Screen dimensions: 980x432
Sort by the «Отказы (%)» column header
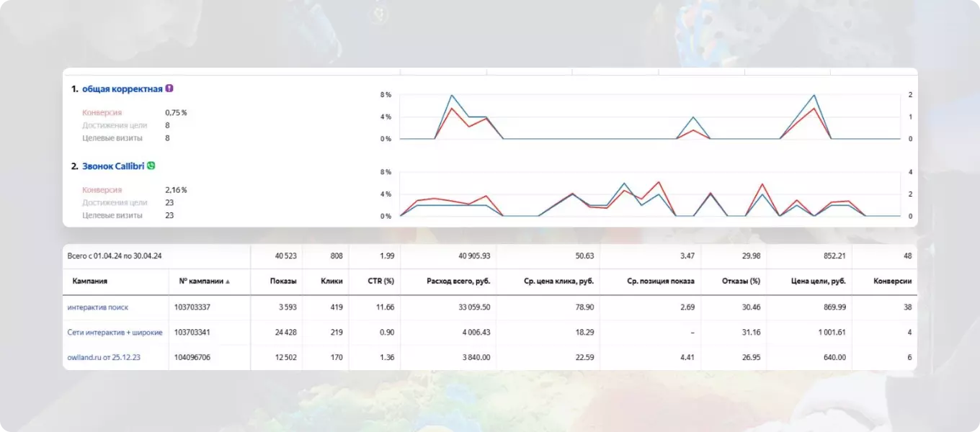[742, 282]
